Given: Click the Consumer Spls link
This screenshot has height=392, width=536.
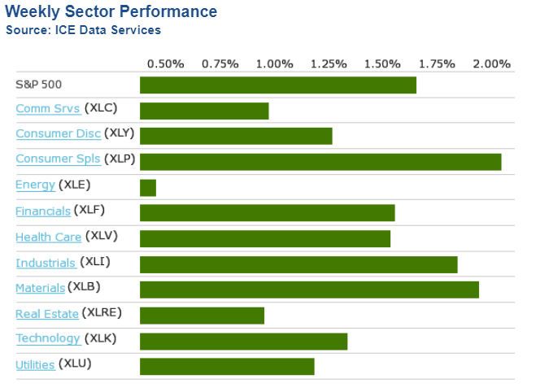Looking at the screenshot, I should [x=58, y=159].
